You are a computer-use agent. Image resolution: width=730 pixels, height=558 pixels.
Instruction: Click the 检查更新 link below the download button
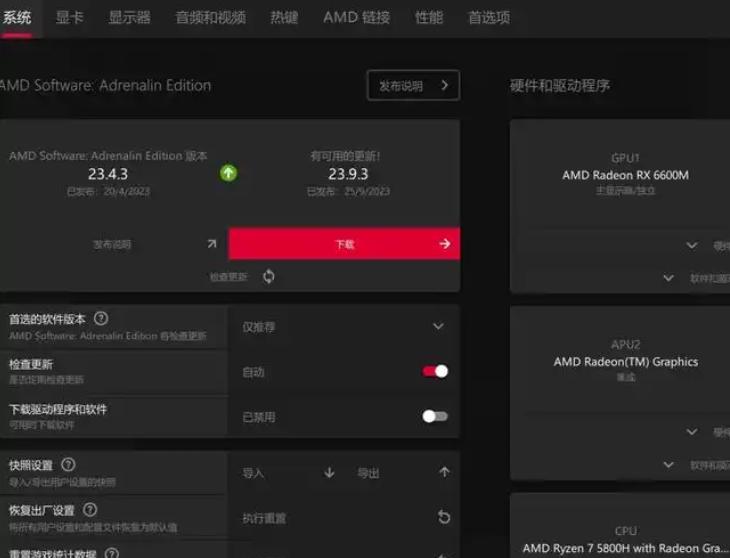pos(228,277)
